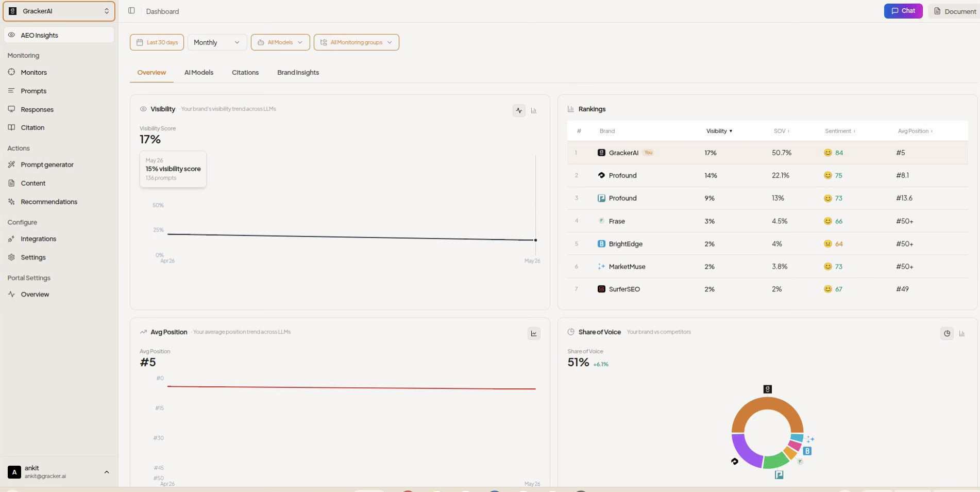Screen dimensions: 980x492
Task: Click the Responses chat icon
Action: pyautogui.click(x=11, y=109)
